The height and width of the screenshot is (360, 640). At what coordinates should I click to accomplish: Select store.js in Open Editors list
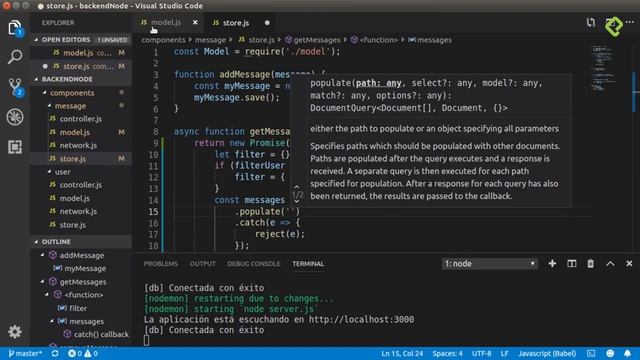click(81, 66)
